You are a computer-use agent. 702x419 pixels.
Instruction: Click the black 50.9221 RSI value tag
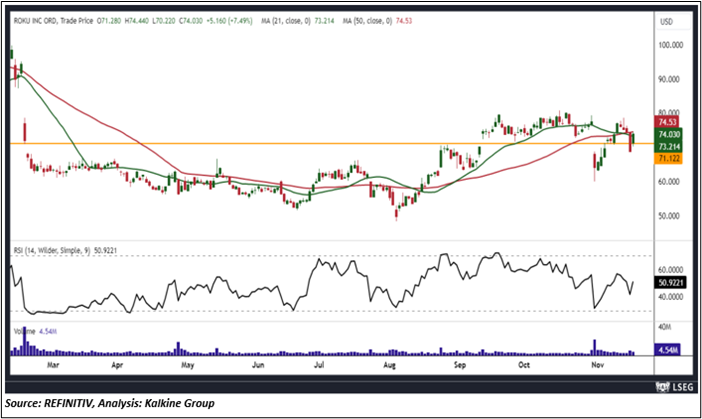coord(669,283)
